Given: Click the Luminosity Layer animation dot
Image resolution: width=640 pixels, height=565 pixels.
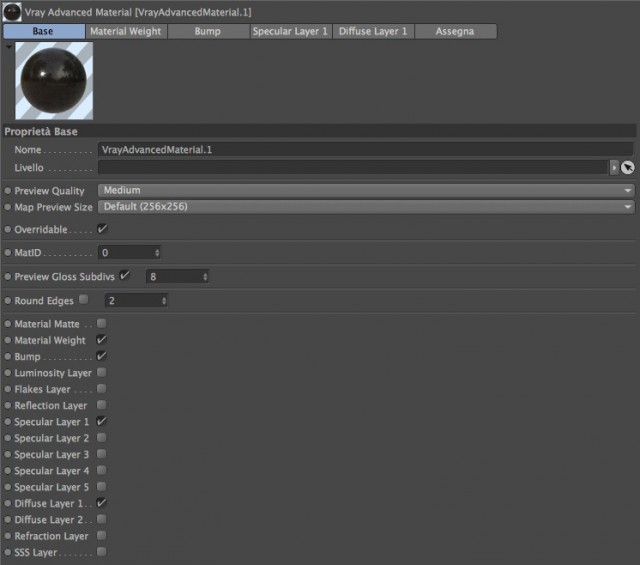Looking at the screenshot, I should coord(8,373).
